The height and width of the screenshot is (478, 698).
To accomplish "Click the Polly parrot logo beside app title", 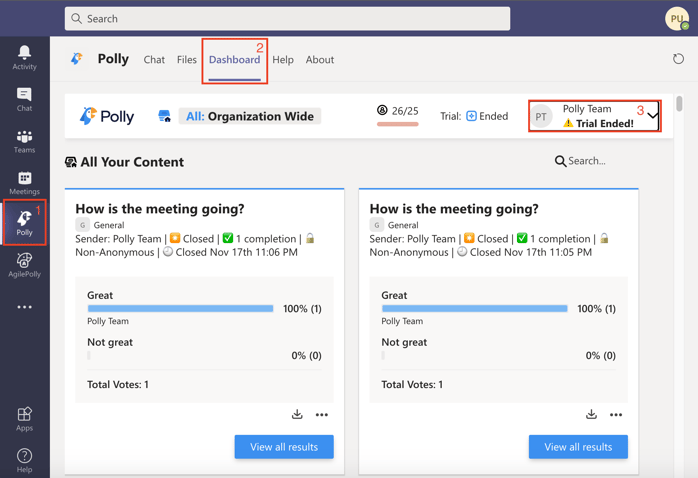I will pyautogui.click(x=77, y=58).
